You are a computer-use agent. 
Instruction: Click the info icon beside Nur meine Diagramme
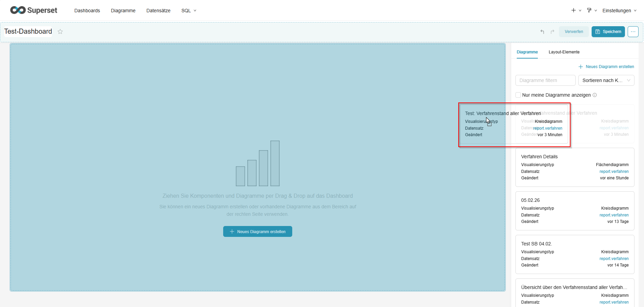pos(595,95)
